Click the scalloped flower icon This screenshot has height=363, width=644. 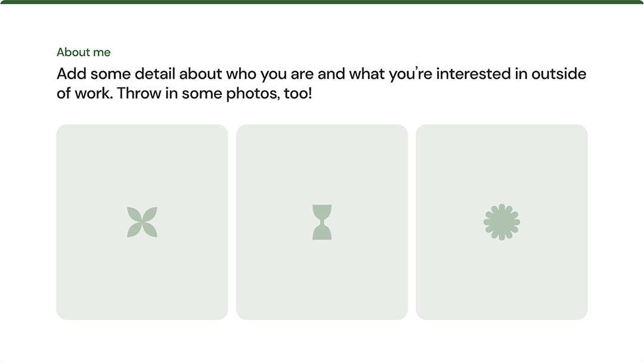point(501,222)
